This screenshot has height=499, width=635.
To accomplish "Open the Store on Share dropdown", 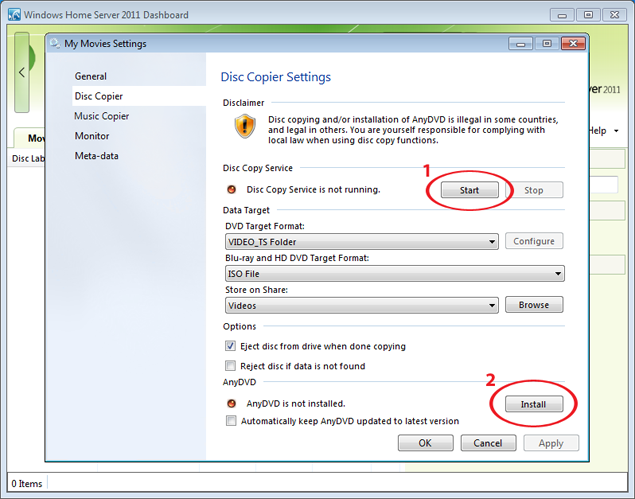I will pos(362,305).
